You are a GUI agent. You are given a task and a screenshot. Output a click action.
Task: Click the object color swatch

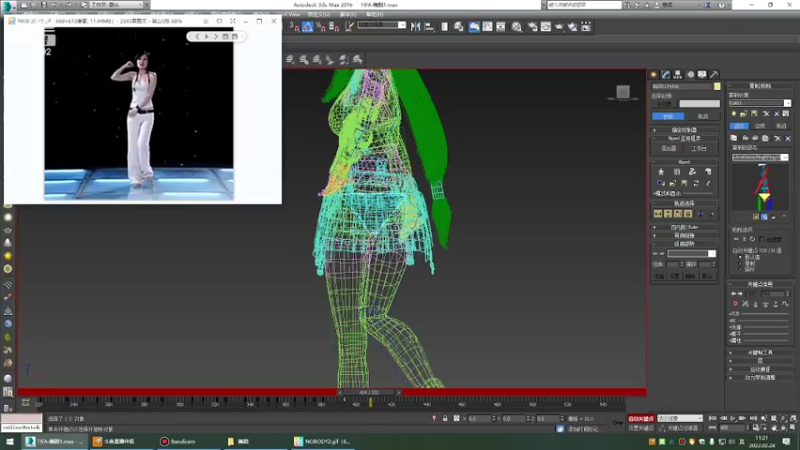(717, 86)
